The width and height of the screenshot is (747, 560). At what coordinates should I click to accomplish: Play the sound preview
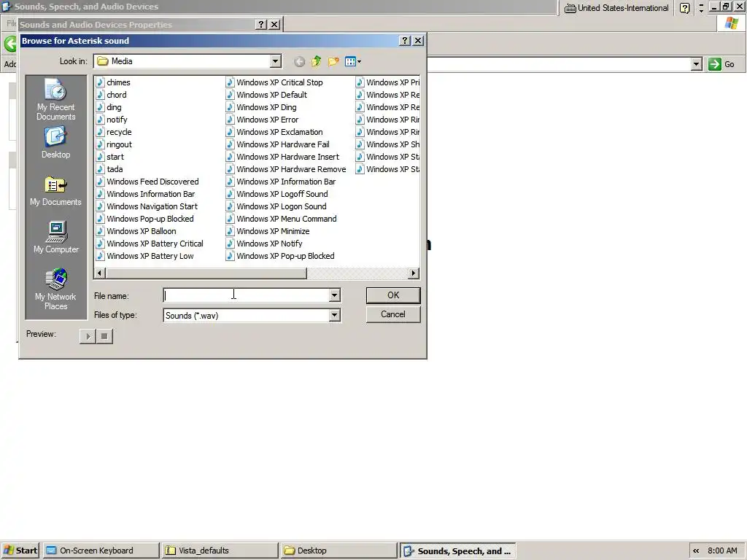point(88,336)
